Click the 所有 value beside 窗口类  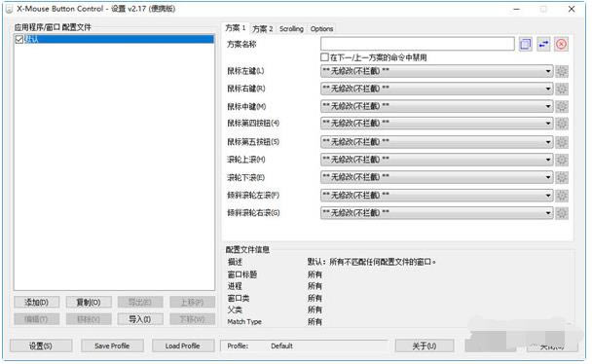click(x=314, y=299)
